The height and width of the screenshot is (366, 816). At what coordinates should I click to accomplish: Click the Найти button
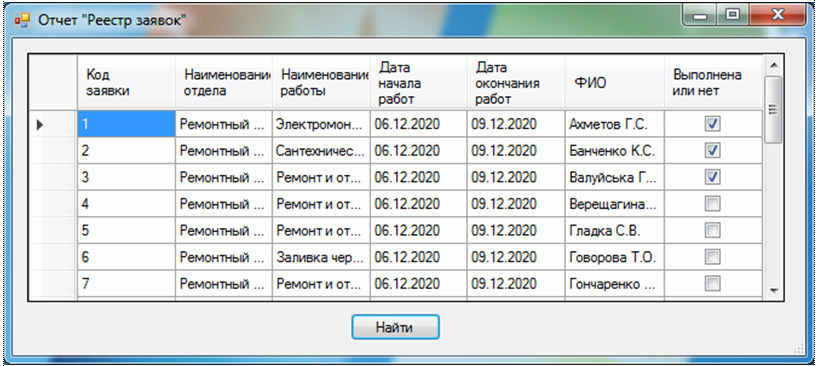point(395,327)
